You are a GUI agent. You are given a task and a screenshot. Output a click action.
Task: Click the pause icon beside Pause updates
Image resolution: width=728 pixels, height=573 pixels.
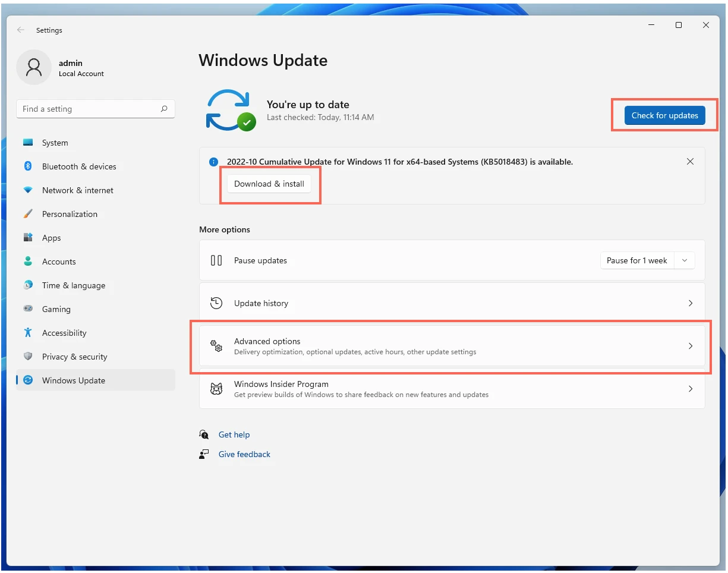[216, 260]
